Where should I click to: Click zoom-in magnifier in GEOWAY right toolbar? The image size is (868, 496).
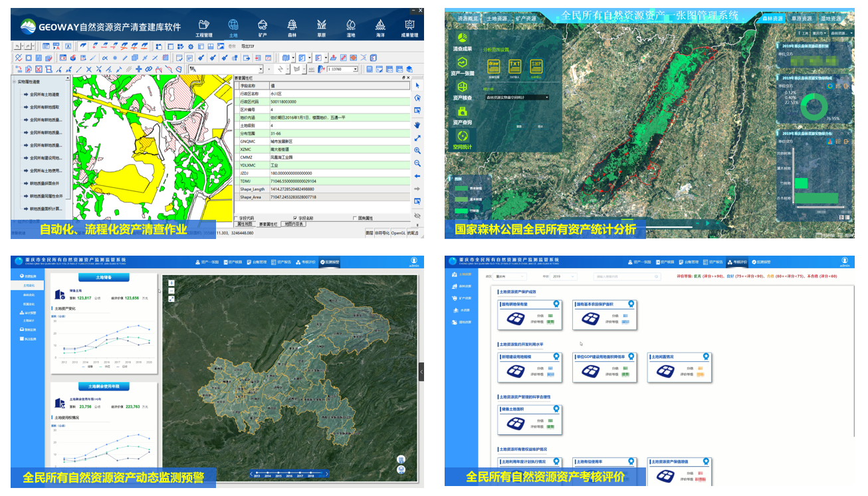417,151
